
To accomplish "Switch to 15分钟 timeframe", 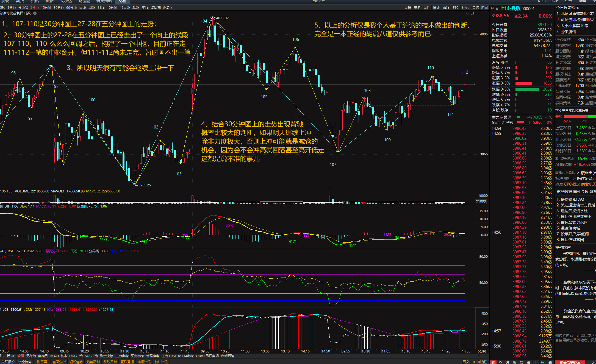I will [x=46, y=8].
